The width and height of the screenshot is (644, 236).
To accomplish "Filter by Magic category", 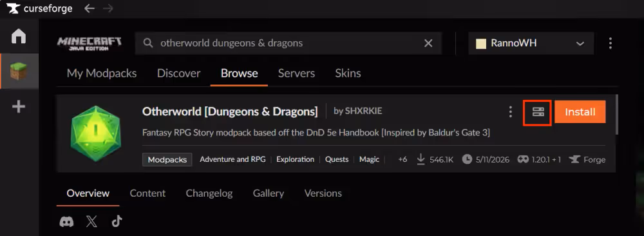I will coord(369,159).
